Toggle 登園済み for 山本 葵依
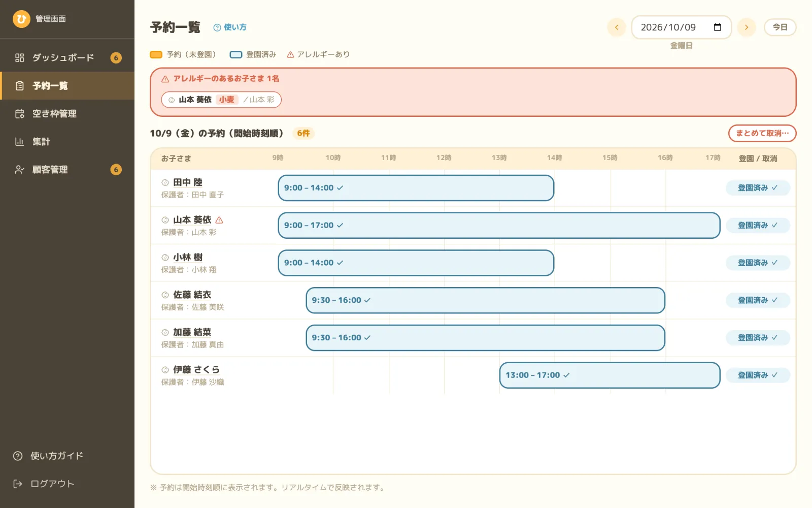812x508 pixels. (758, 226)
